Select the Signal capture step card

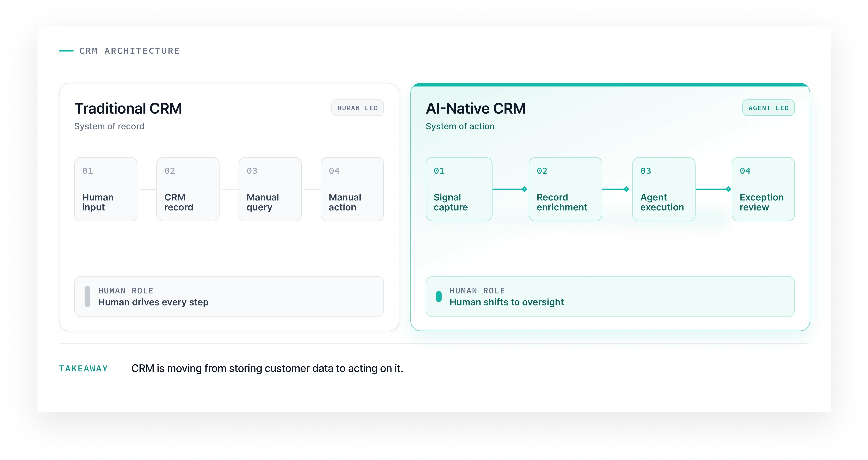click(459, 189)
